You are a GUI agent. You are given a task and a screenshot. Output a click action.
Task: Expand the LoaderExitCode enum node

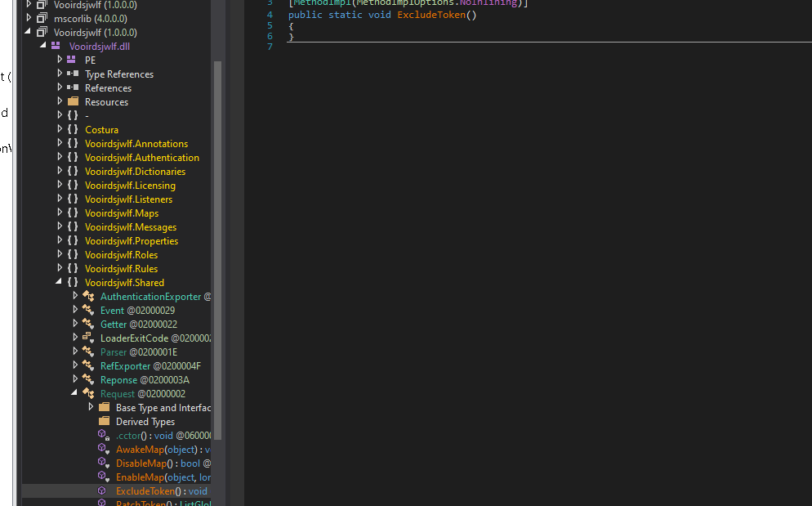click(75, 337)
